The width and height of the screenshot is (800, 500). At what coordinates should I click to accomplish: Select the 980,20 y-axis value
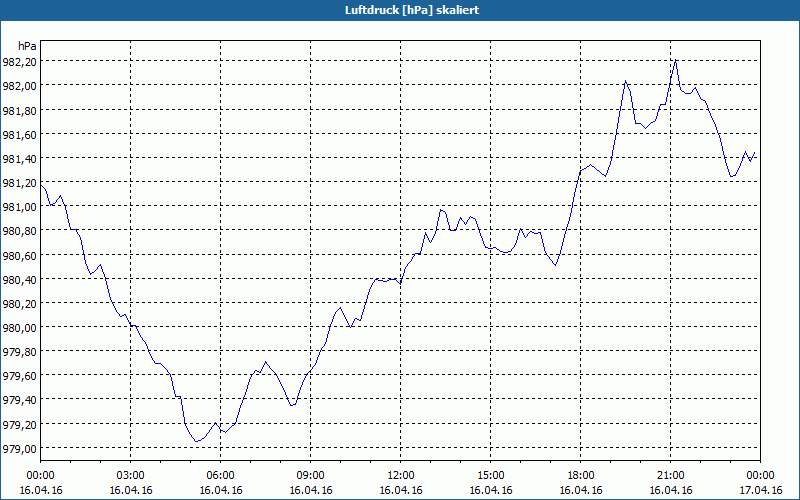(x=20, y=303)
